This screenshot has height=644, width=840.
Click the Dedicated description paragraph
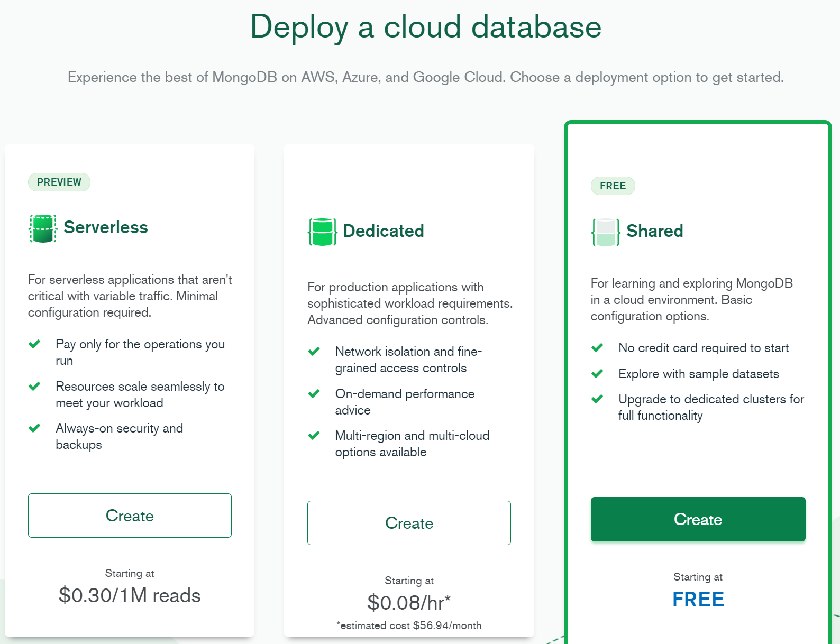(410, 303)
